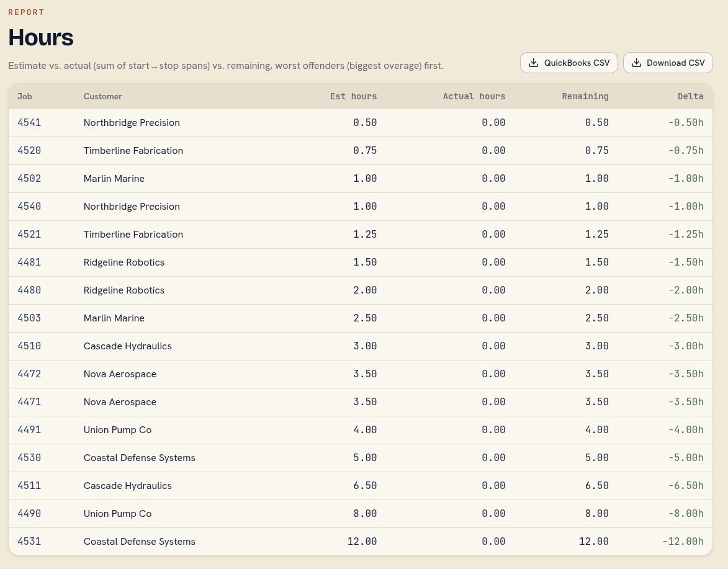Select Cascade Hydraulics in job 4511 row

click(x=128, y=485)
